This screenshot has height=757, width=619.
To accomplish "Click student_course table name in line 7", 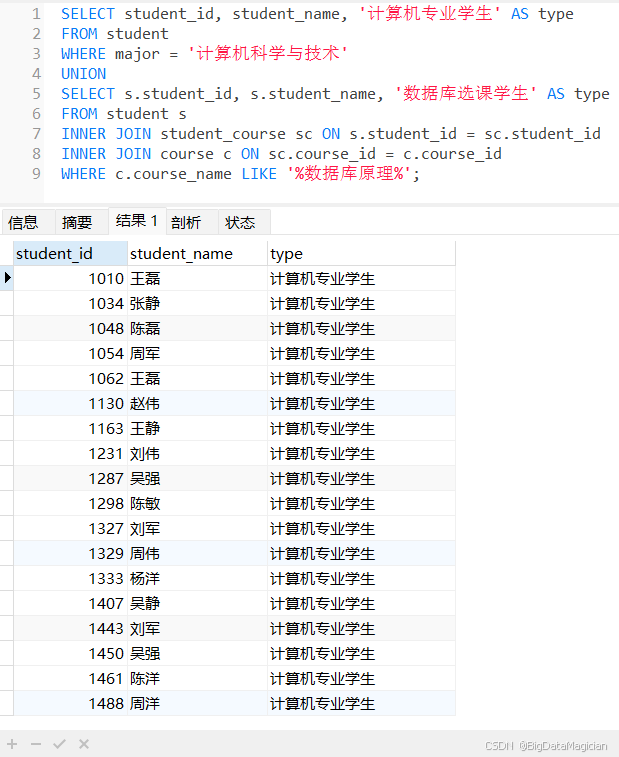I will click(x=223, y=134).
